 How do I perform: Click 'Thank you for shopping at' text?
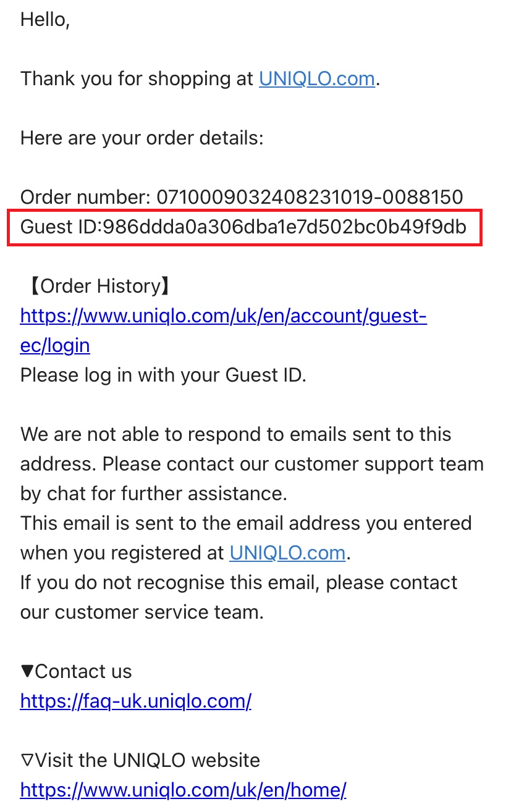pyautogui.click(x=137, y=79)
